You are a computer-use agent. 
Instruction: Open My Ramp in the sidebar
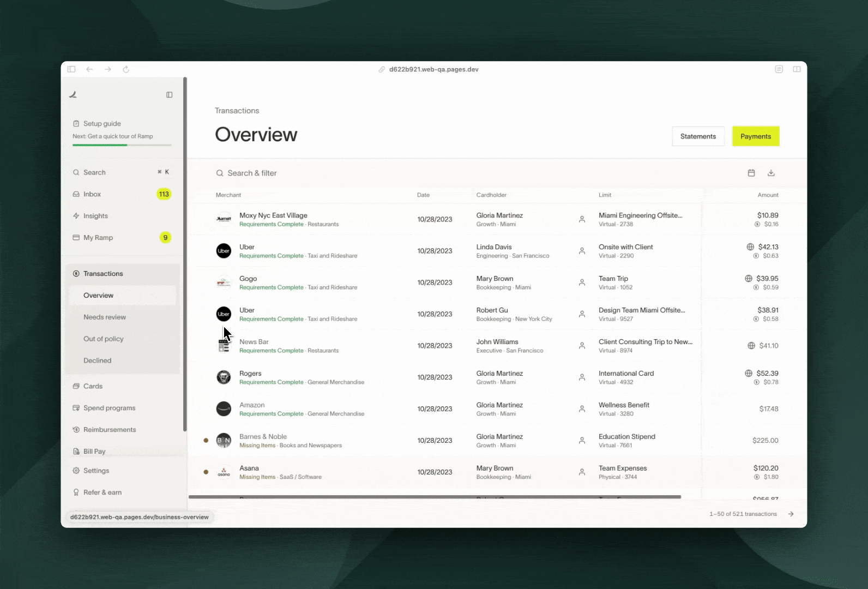pos(122,238)
